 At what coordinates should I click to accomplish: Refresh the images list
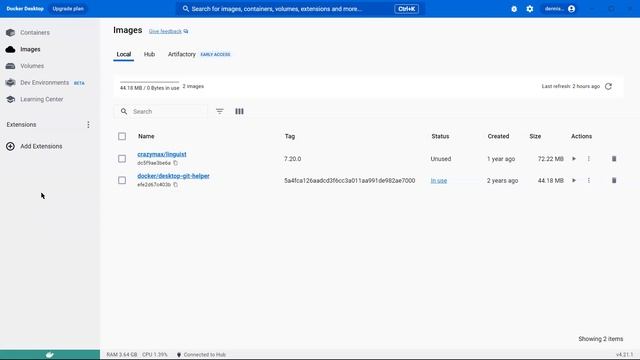tap(608, 87)
